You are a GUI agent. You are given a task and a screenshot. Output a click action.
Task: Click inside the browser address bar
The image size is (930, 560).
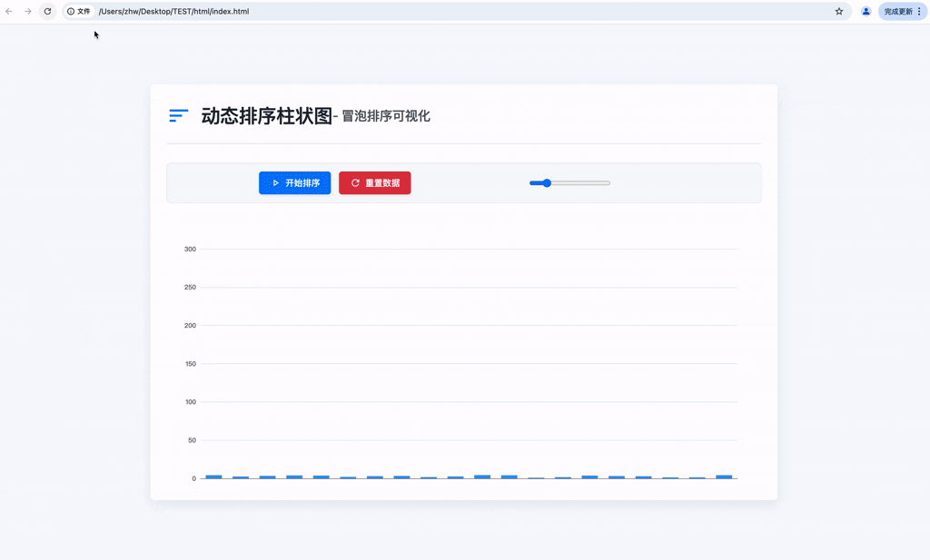(272, 12)
